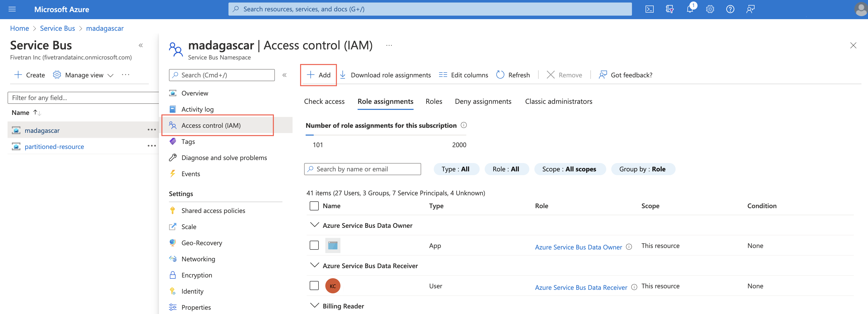The width and height of the screenshot is (868, 314).
Task: Refresh the role assignments list
Action: [x=513, y=75]
